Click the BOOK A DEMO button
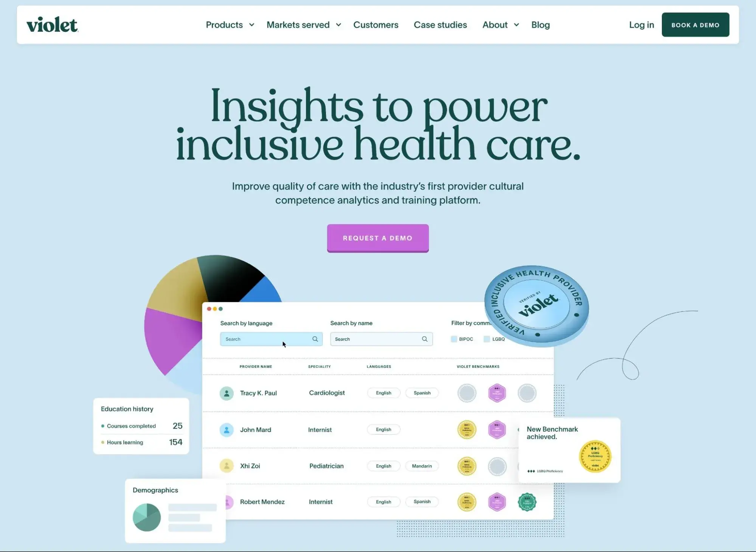The width and height of the screenshot is (756, 552). pyautogui.click(x=695, y=24)
